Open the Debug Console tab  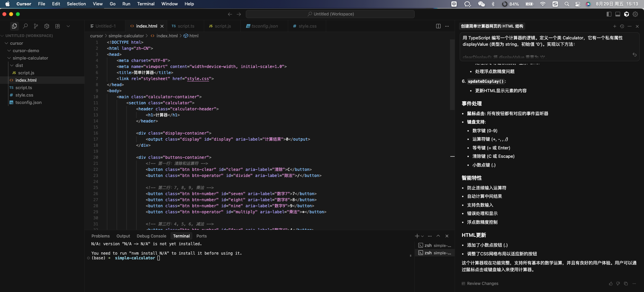(x=151, y=236)
